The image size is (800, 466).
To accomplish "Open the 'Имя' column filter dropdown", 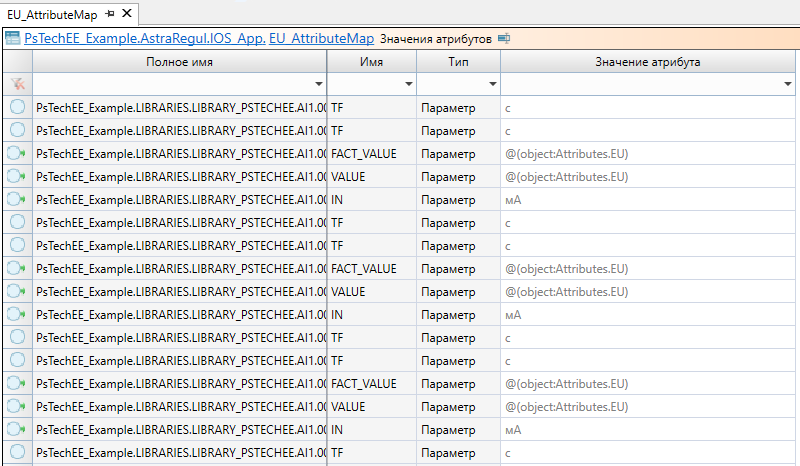I will pos(407,84).
